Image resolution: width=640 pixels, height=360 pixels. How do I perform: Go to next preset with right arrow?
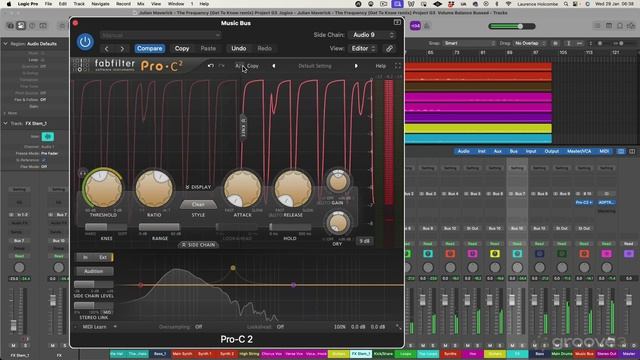122,49
